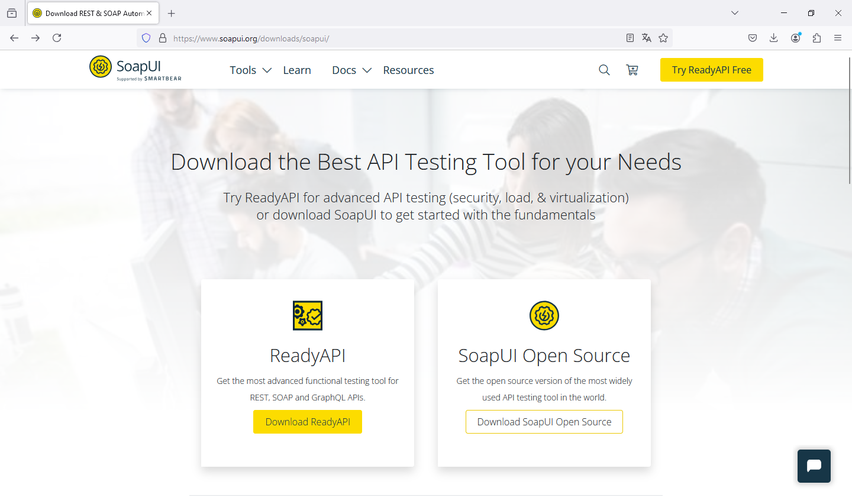Expand the Docs dropdown menu

[351, 70]
